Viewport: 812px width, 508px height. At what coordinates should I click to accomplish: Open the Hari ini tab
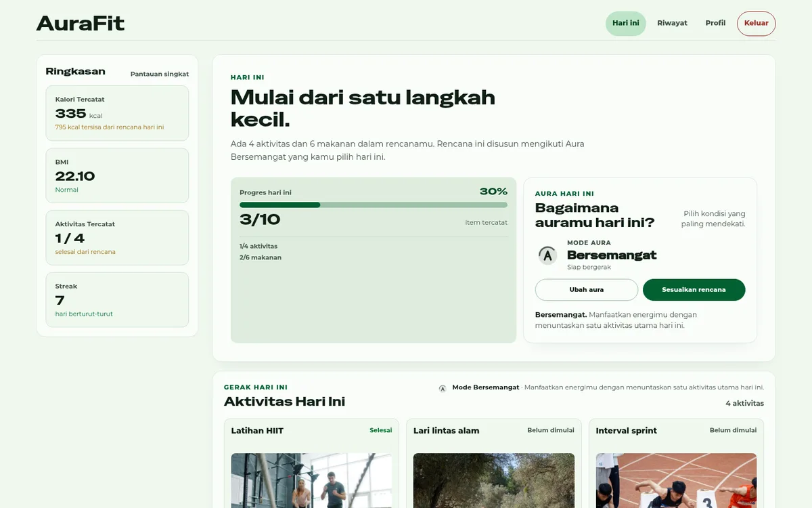click(x=626, y=23)
